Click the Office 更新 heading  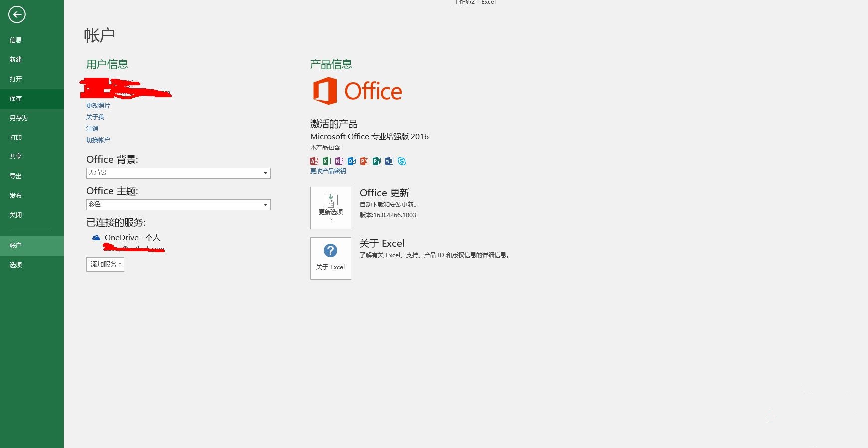384,193
